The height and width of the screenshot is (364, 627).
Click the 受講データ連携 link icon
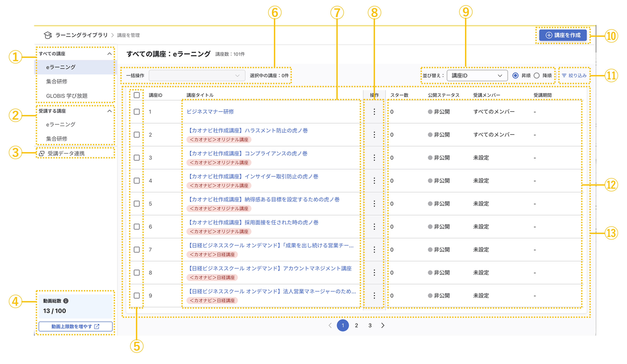click(x=42, y=153)
